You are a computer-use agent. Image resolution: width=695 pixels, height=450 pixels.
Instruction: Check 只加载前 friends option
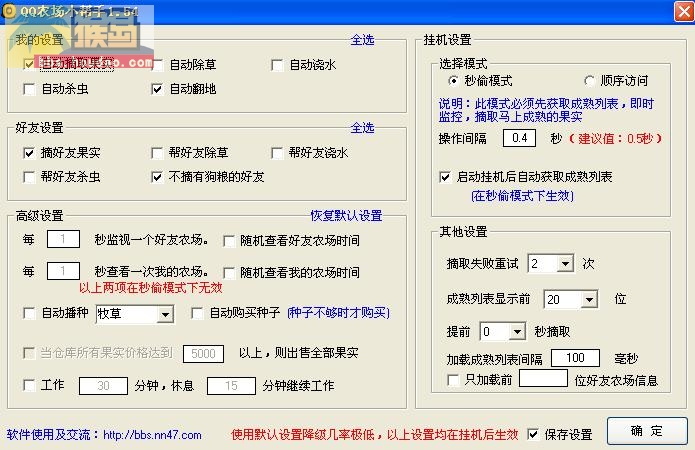[x=453, y=380]
